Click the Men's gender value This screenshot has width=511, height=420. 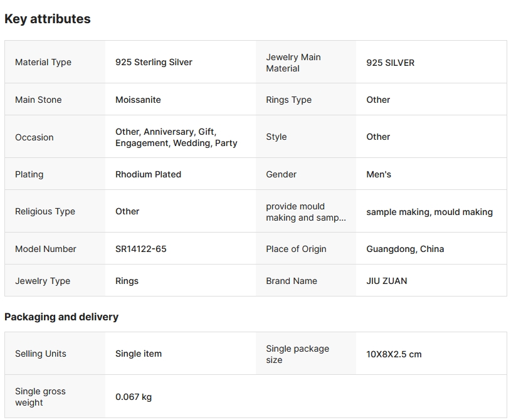379,174
